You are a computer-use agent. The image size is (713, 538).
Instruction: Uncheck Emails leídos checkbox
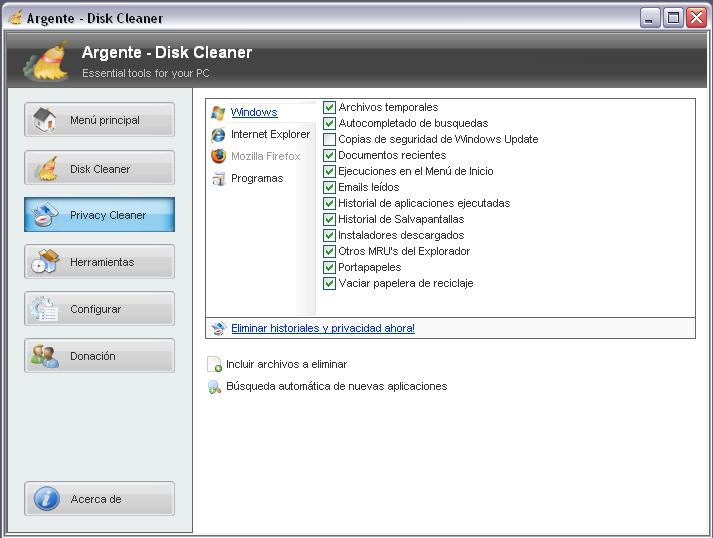click(x=329, y=187)
